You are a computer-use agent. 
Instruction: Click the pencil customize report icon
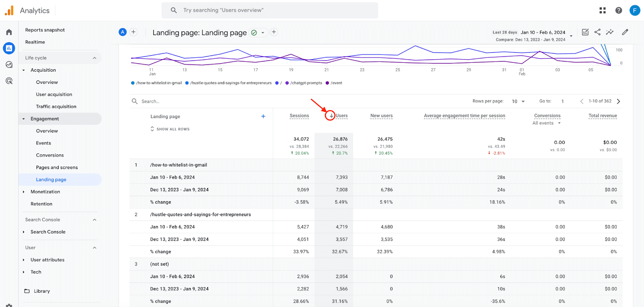[625, 32]
